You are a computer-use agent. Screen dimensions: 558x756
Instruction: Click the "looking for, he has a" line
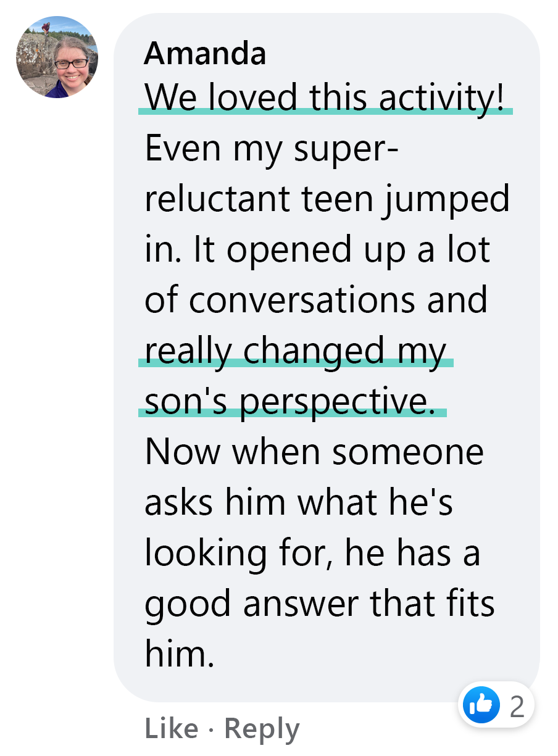[x=312, y=553]
